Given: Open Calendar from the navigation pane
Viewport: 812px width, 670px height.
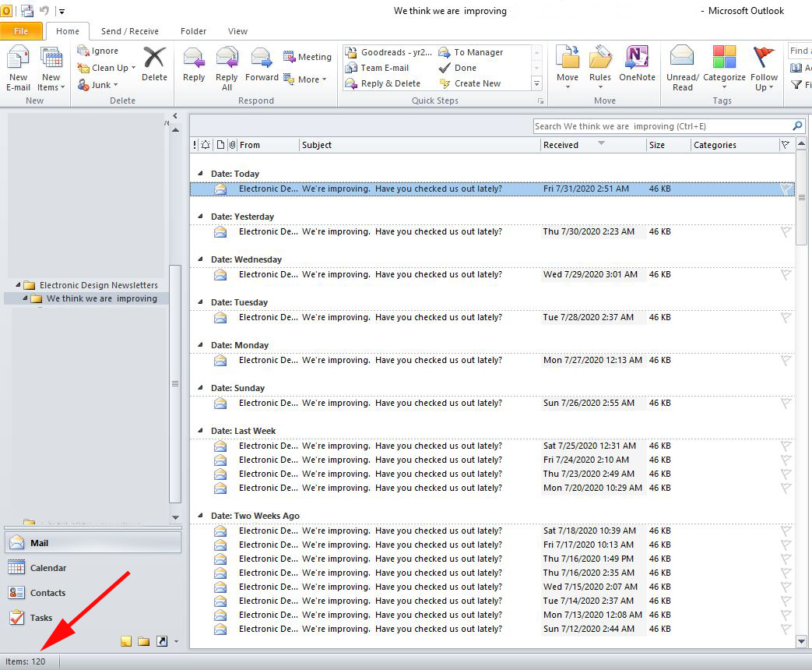Looking at the screenshot, I should (x=47, y=568).
